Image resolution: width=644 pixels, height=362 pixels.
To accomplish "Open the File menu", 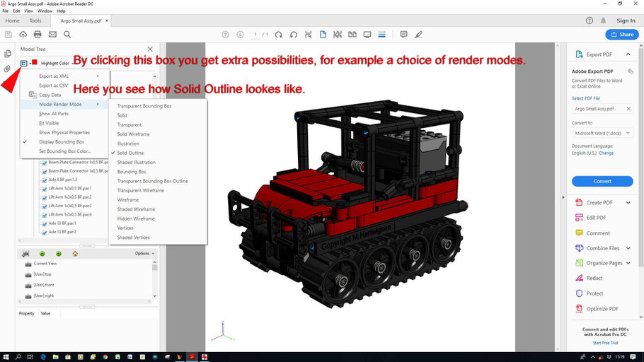I will 6,11.
